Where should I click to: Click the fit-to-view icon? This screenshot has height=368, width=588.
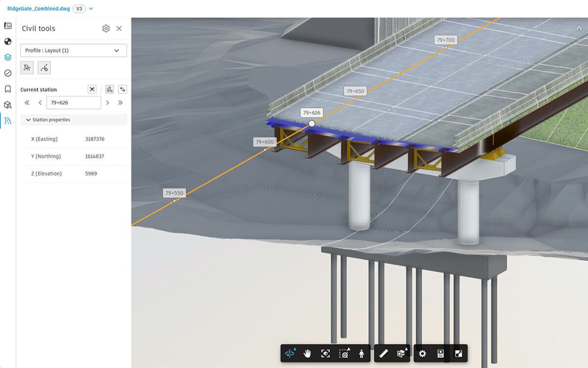click(x=325, y=353)
